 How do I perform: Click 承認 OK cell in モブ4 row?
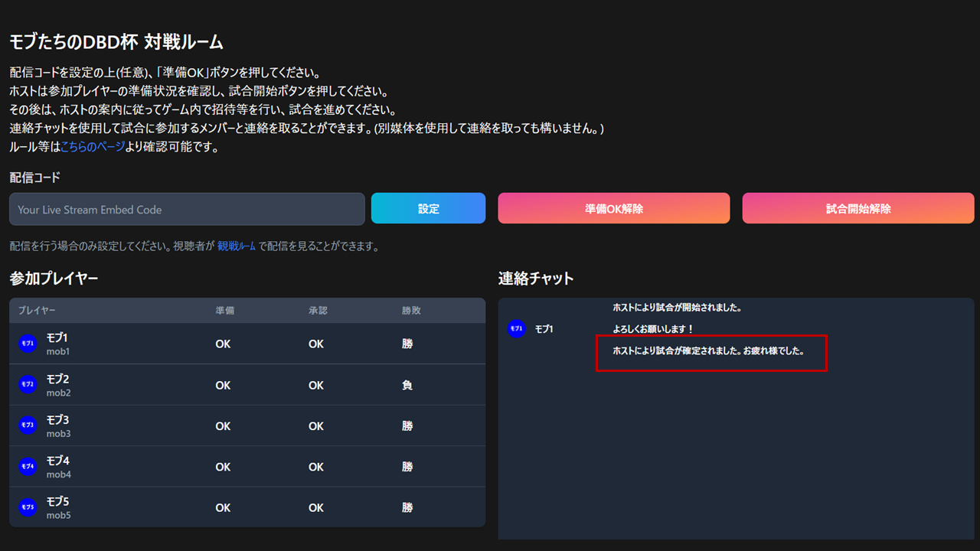(316, 467)
